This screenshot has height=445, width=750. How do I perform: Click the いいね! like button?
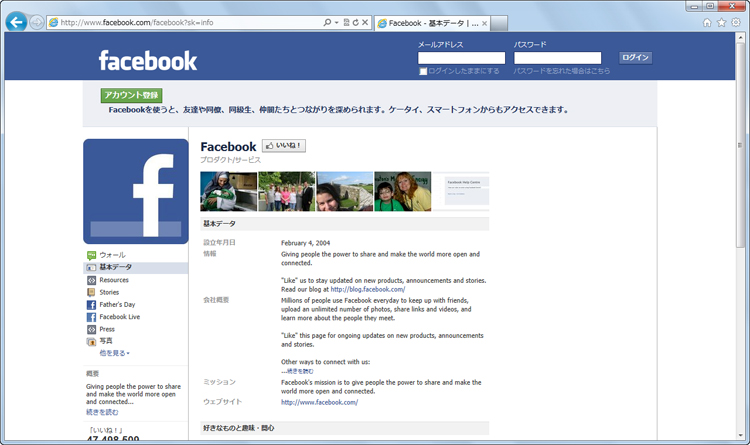point(284,145)
